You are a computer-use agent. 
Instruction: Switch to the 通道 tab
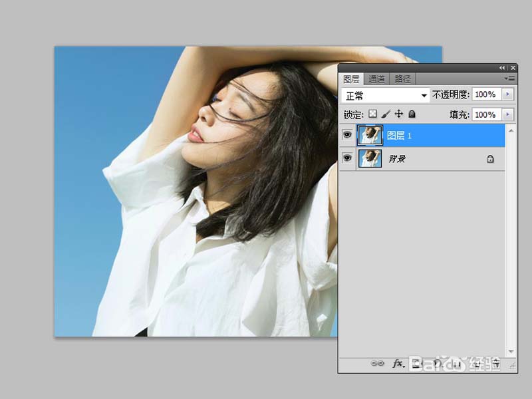[x=376, y=78]
